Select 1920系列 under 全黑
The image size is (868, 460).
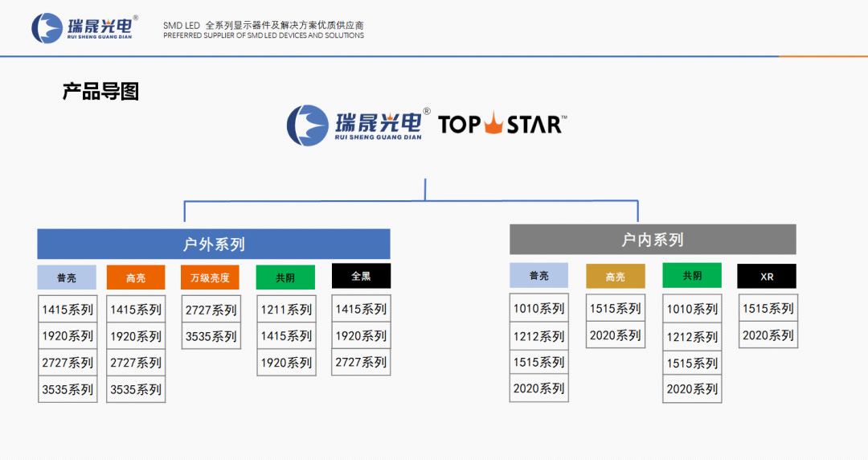tap(361, 335)
